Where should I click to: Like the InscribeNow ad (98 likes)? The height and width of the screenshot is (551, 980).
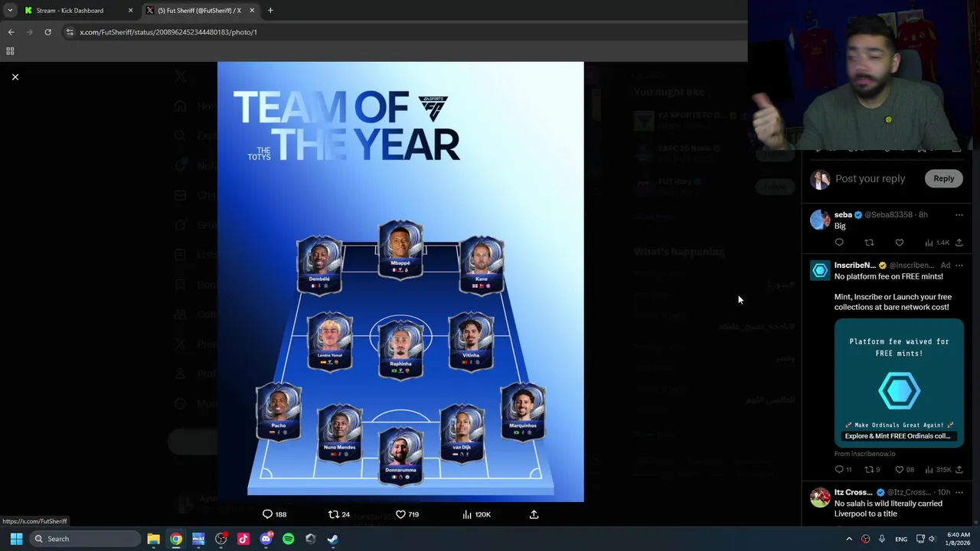click(x=904, y=469)
